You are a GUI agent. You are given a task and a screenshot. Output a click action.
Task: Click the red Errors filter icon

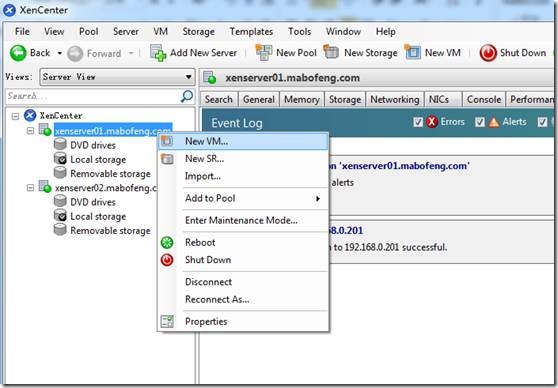432,122
